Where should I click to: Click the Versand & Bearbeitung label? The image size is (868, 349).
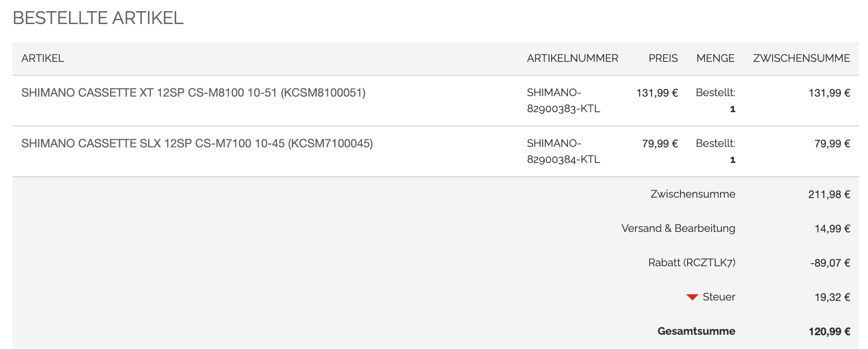tap(678, 228)
